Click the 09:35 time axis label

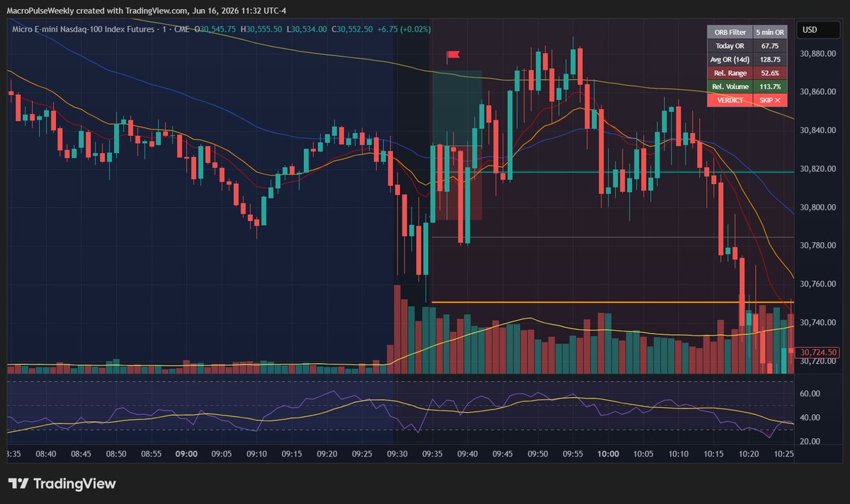[432, 453]
